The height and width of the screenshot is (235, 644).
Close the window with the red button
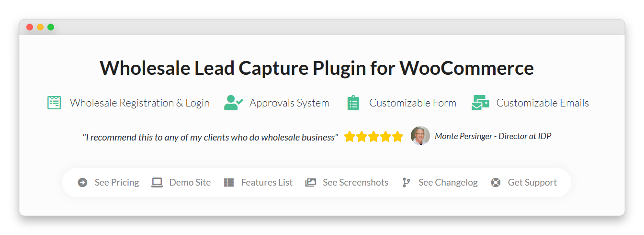click(30, 27)
